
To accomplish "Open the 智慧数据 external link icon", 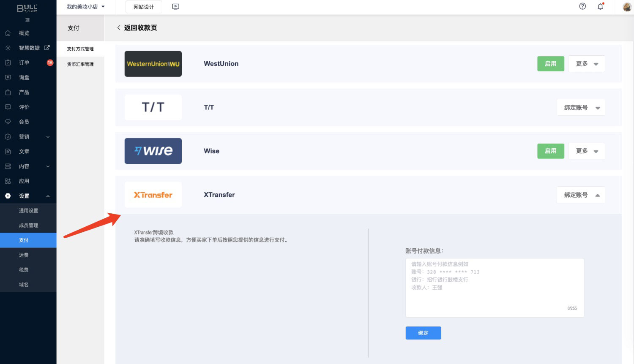I will click(47, 48).
